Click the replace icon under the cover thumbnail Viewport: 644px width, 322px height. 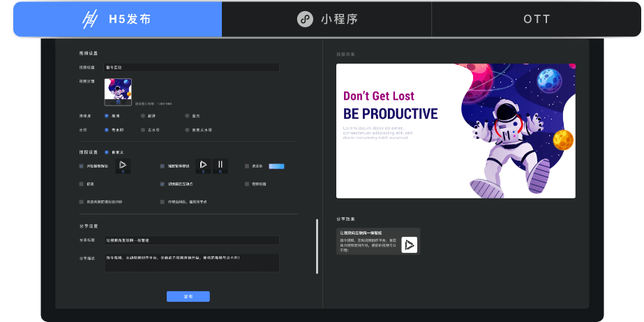(x=118, y=103)
